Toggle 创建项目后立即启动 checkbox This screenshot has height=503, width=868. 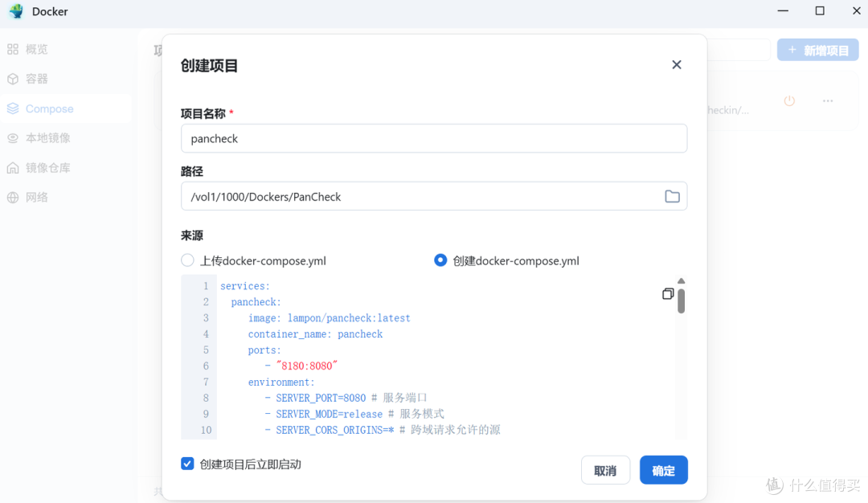tap(187, 464)
